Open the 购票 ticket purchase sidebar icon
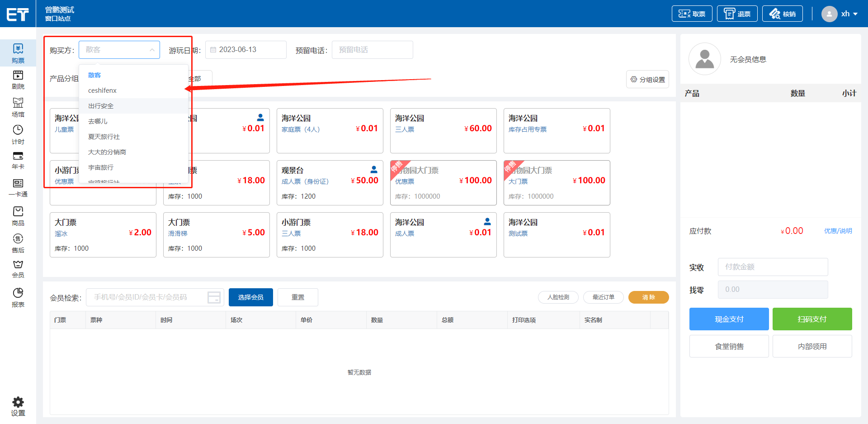 tap(18, 53)
